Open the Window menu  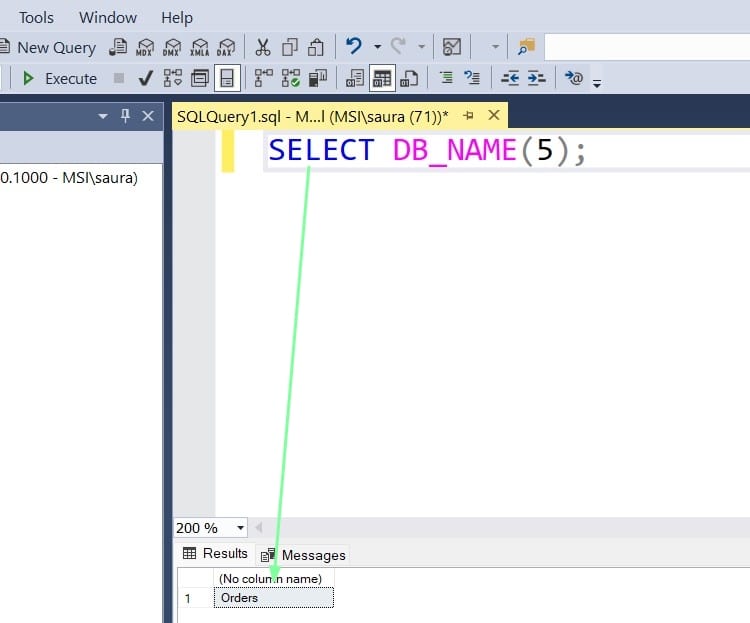108,18
